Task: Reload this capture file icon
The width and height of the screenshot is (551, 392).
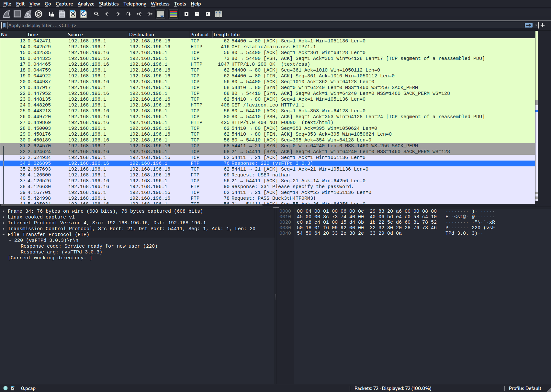Action: [84, 14]
